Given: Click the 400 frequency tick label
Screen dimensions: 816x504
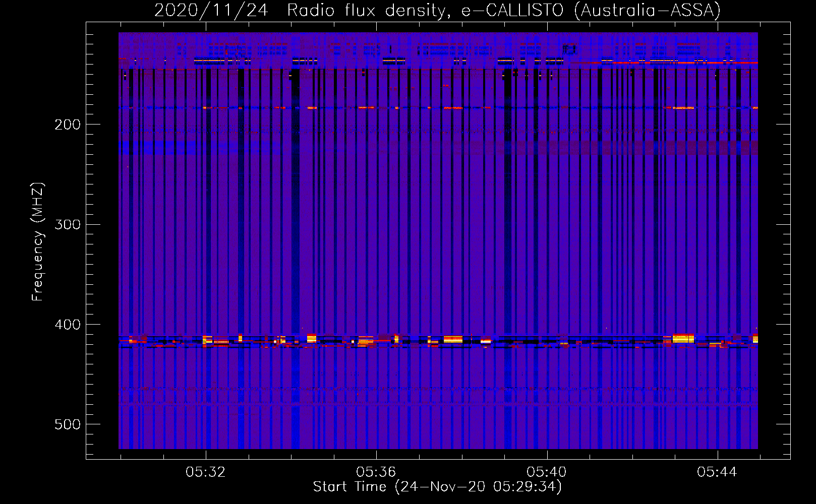Looking at the screenshot, I should pos(68,325).
